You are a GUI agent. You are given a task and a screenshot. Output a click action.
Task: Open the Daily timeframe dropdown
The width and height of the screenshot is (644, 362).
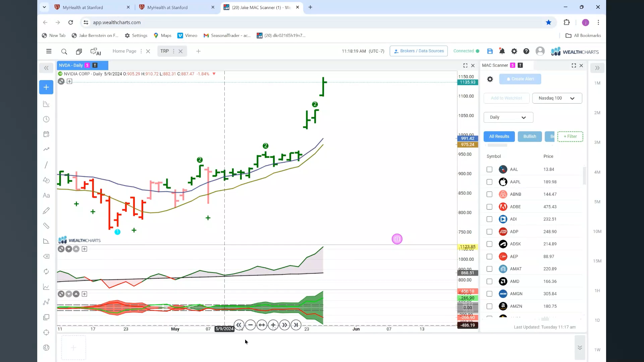[x=508, y=117]
